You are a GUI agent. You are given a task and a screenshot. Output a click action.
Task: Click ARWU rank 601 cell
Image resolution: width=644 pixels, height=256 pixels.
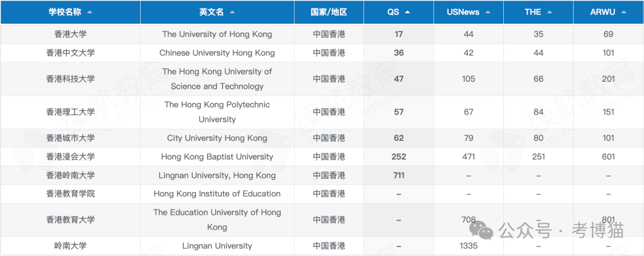608,156
